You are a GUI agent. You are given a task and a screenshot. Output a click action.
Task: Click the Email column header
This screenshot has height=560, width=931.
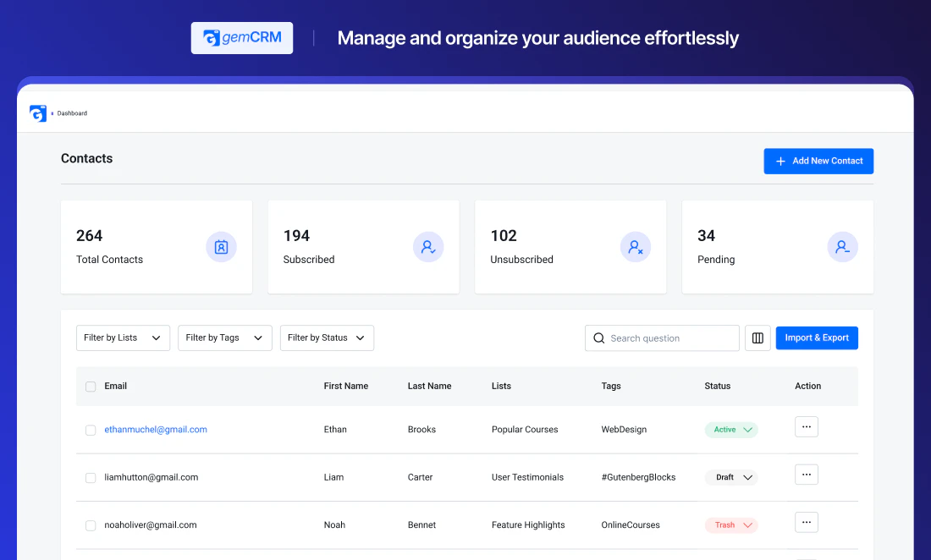coord(116,386)
